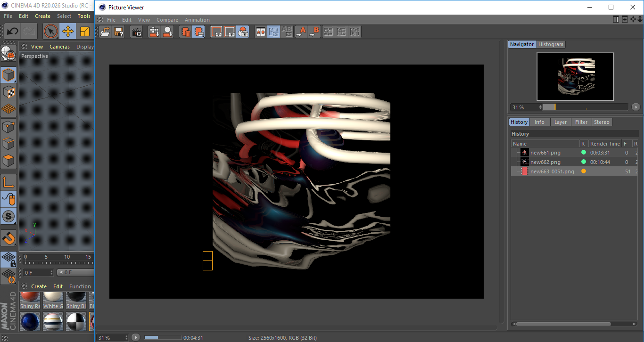Select the Scale tool

coord(85,32)
